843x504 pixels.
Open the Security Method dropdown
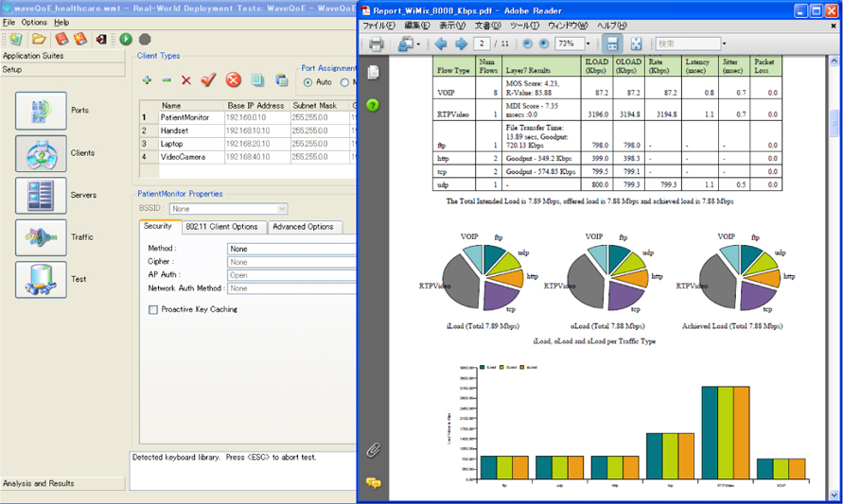click(x=292, y=249)
